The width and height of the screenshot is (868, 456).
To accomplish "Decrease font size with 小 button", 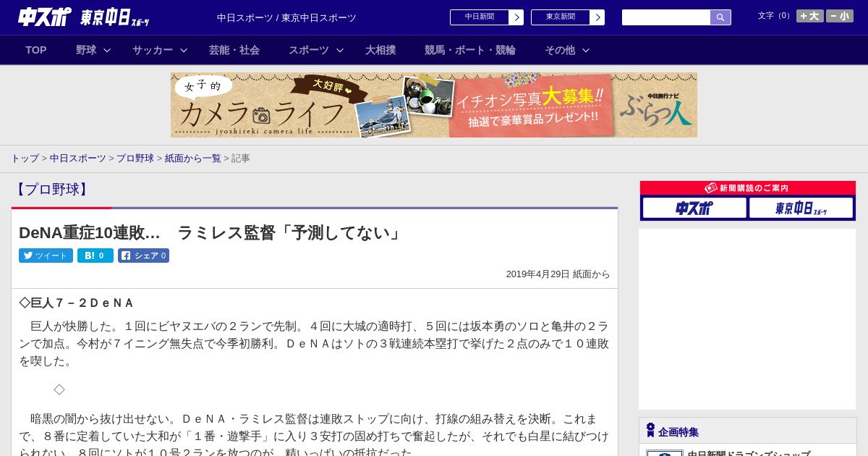I will coord(840,16).
